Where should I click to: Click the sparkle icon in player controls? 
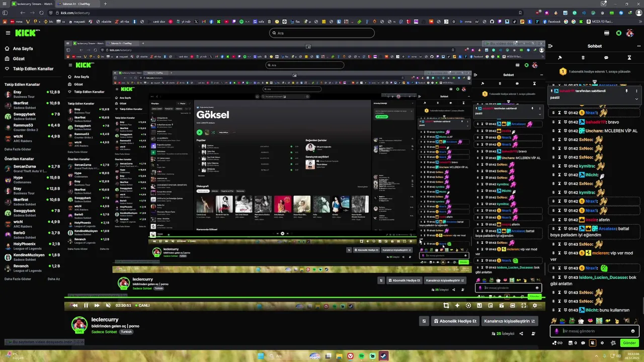(457, 305)
